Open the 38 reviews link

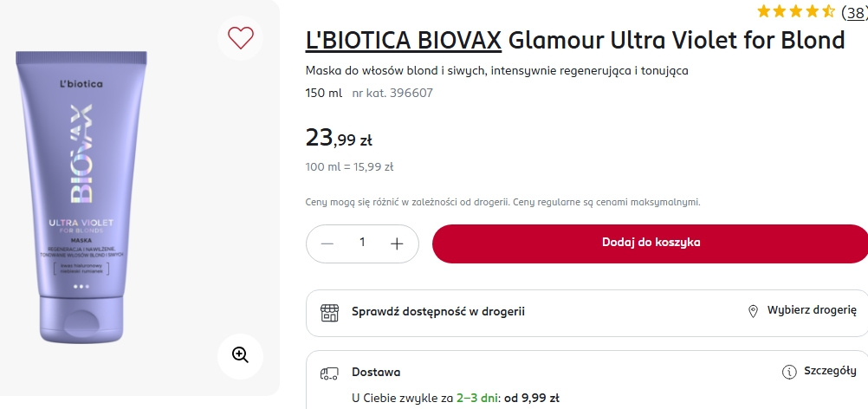point(853,12)
